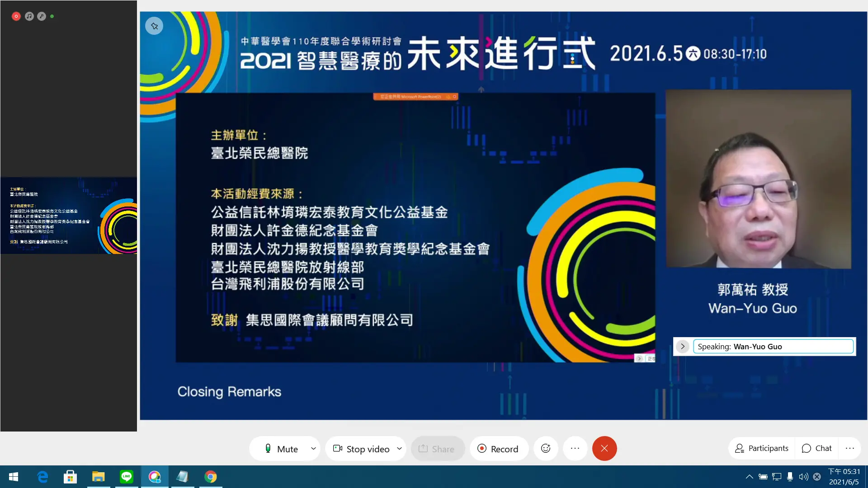The height and width of the screenshot is (488, 868).
Task: Open LINE app in taskbar
Action: tap(127, 477)
